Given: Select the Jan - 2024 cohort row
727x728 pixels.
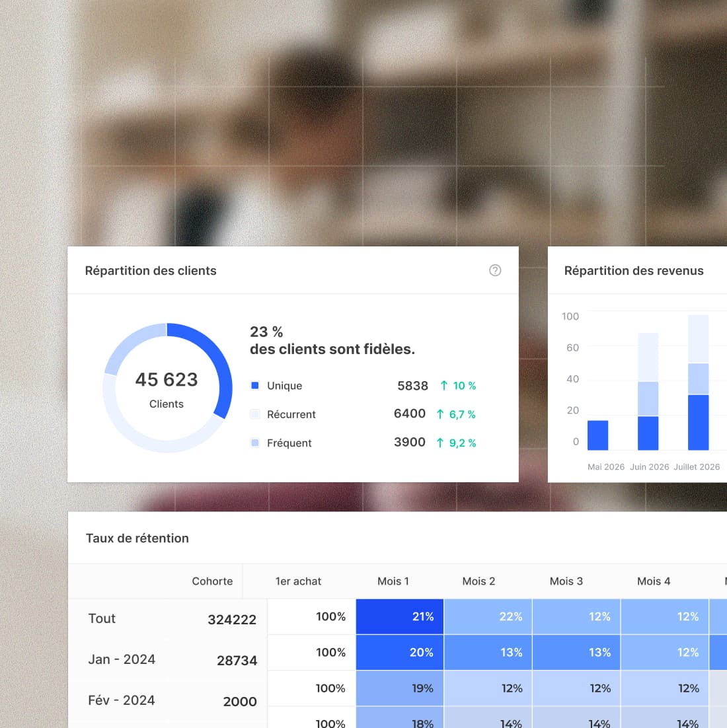Looking at the screenshot, I should [x=122, y=659].
